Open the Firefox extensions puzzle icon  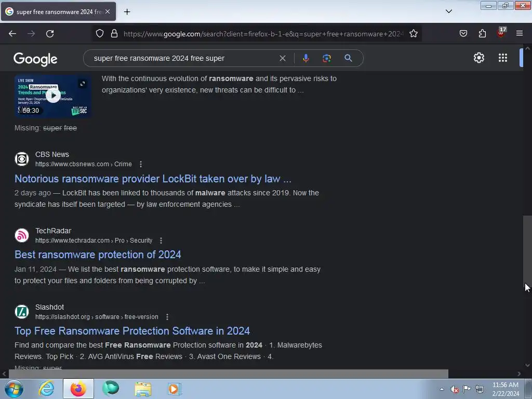[x=482, y=34]
